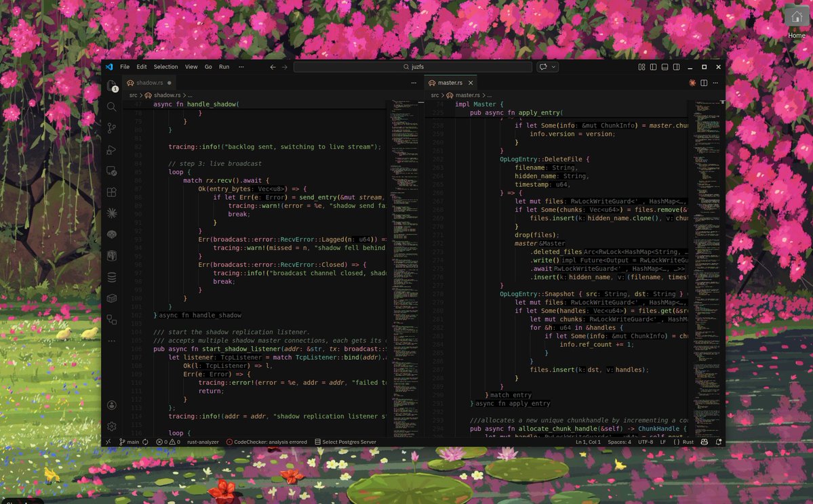813x504 pixels.
Task: Open the Extensions view
Action: (111, 192)
